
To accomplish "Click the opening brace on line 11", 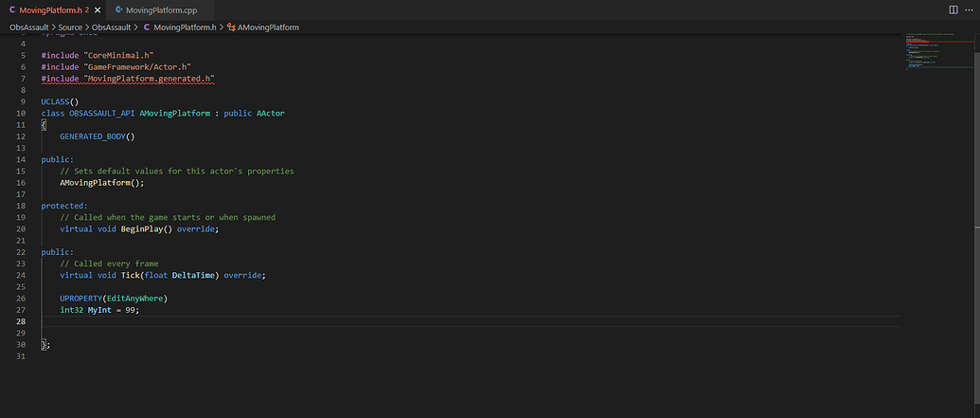I will (44, 124).
